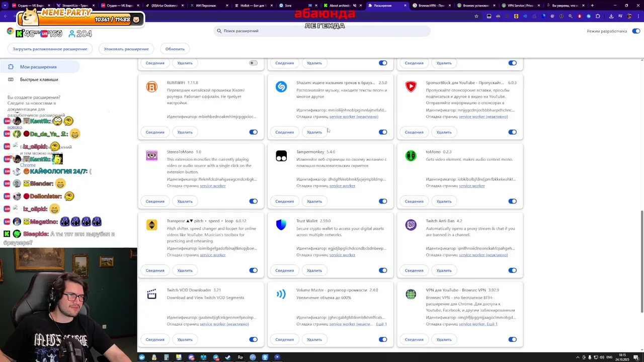Open Details for Tampermonkey

(x=285, y=201)
